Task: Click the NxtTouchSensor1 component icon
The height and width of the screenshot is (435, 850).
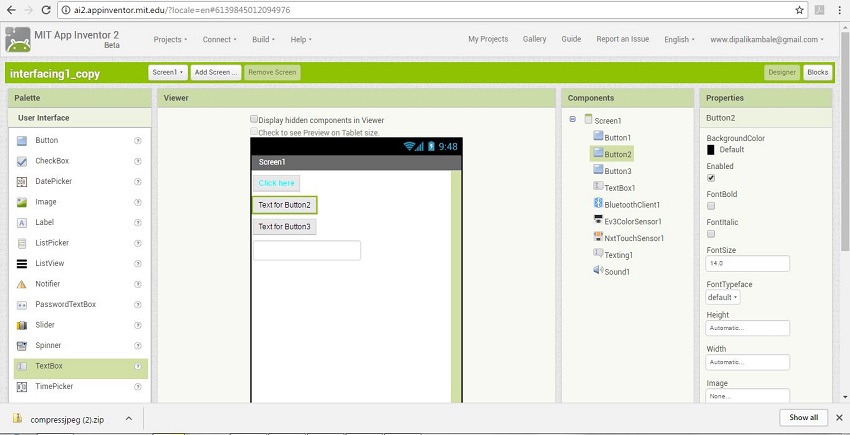Action: click(x=598, y=236)
